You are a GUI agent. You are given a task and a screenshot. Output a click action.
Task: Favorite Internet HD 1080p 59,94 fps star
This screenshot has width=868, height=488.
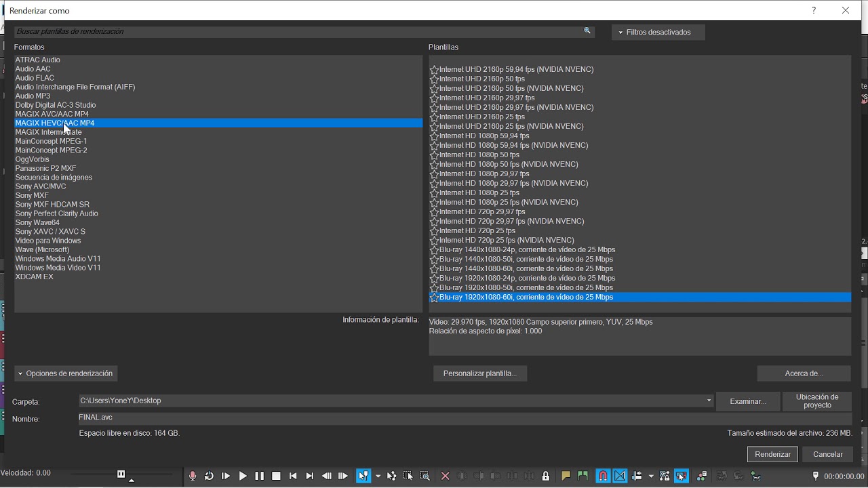434,136
